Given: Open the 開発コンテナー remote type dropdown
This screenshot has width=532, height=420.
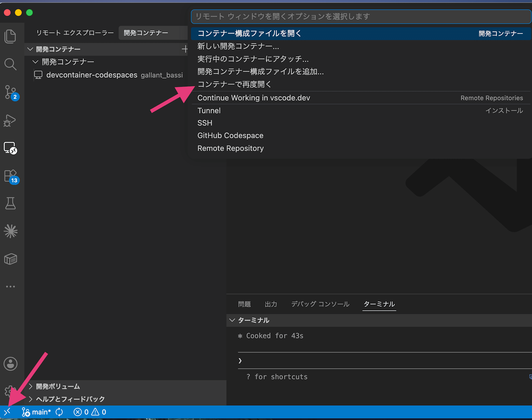Looking at the screenshot, I should pos(153,33).
